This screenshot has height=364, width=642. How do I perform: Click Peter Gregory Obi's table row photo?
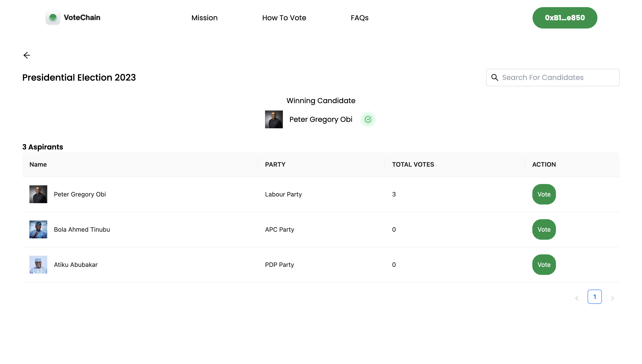[38, 194]
